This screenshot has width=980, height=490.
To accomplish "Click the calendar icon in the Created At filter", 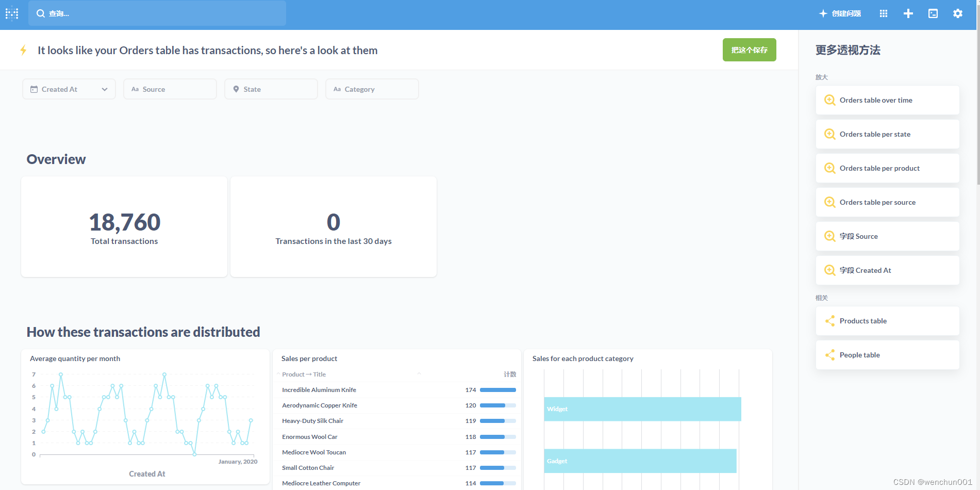I will point(34,89).
